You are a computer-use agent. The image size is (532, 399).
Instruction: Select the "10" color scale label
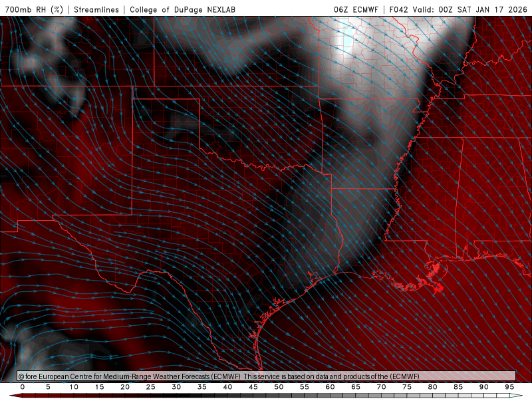coord(74,387)
